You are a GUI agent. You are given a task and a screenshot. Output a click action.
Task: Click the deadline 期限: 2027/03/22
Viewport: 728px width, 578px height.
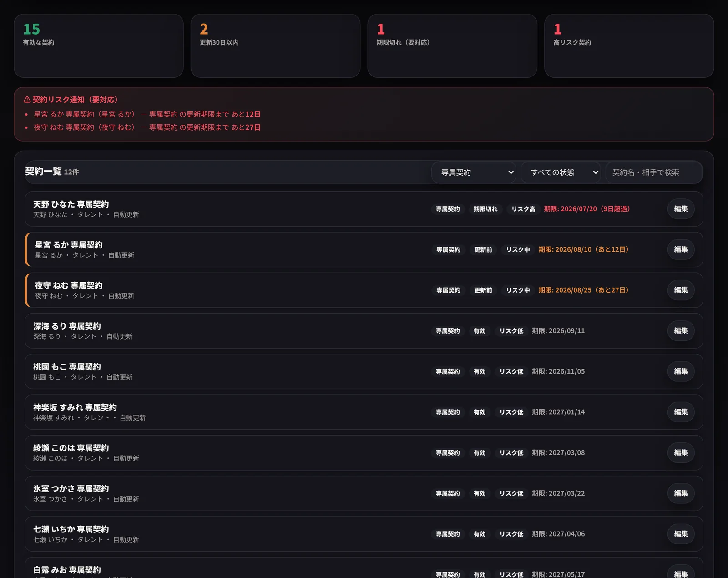coord(558,493)
